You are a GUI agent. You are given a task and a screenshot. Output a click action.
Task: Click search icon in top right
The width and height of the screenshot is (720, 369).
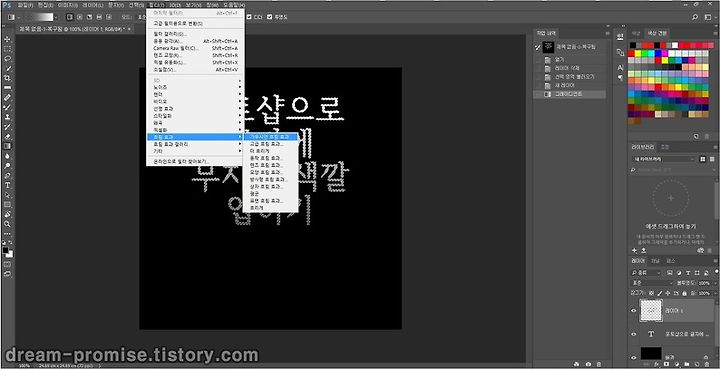[x=695, y=17]
